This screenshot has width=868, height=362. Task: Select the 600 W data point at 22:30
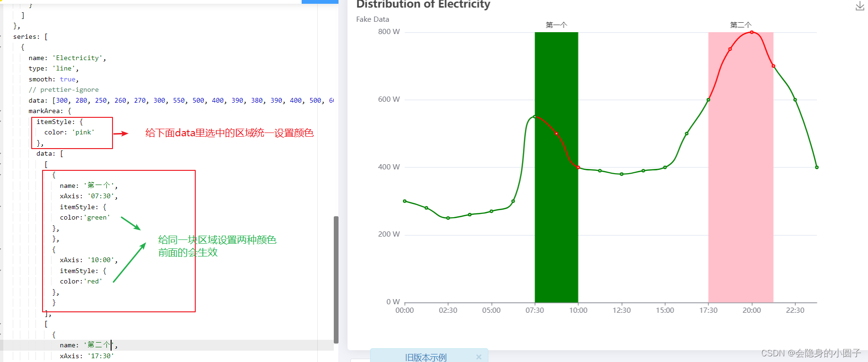795,100
